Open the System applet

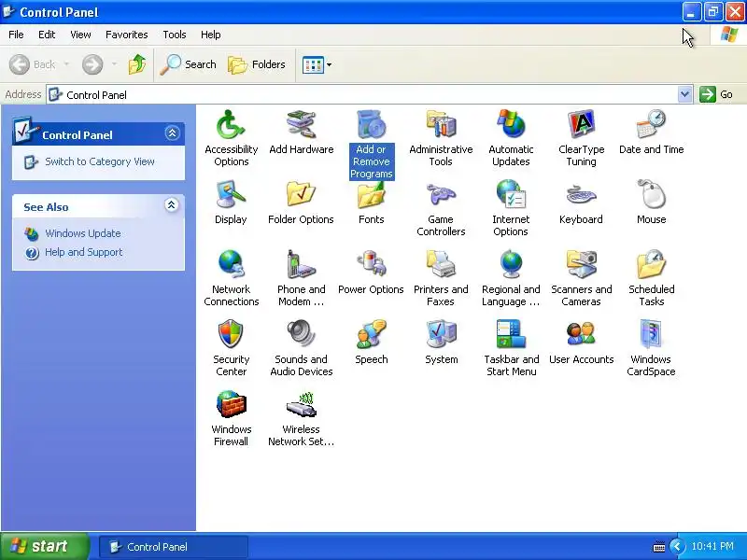[441, 343]
